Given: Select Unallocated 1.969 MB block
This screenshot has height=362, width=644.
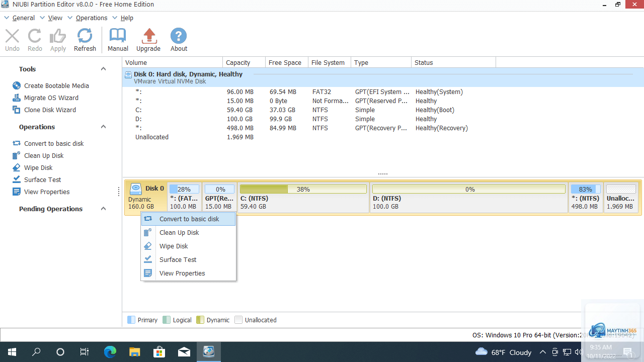Looking at the screenshot, I should (621, 197).
